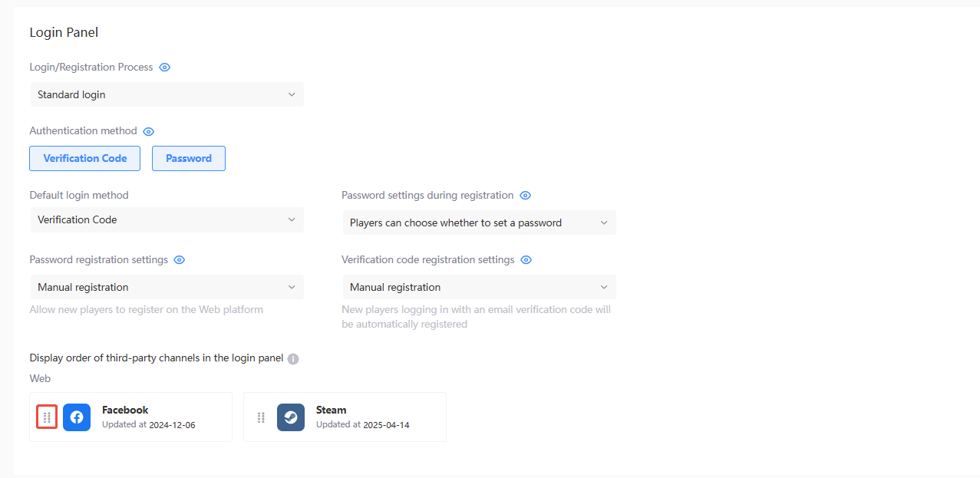The height and width of the screenshot is (478, 980).
Task: Click the Facebook logo icon
Action: point(77,417)
